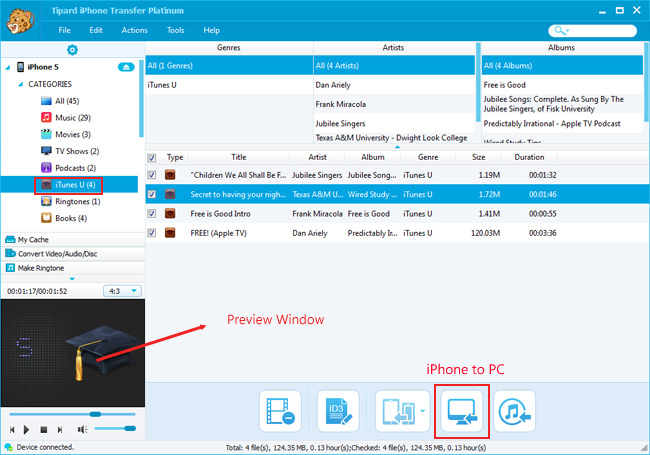
Task: Select Predictably Irrational - Apple TV Podcast album
Action: coord(562,123)
